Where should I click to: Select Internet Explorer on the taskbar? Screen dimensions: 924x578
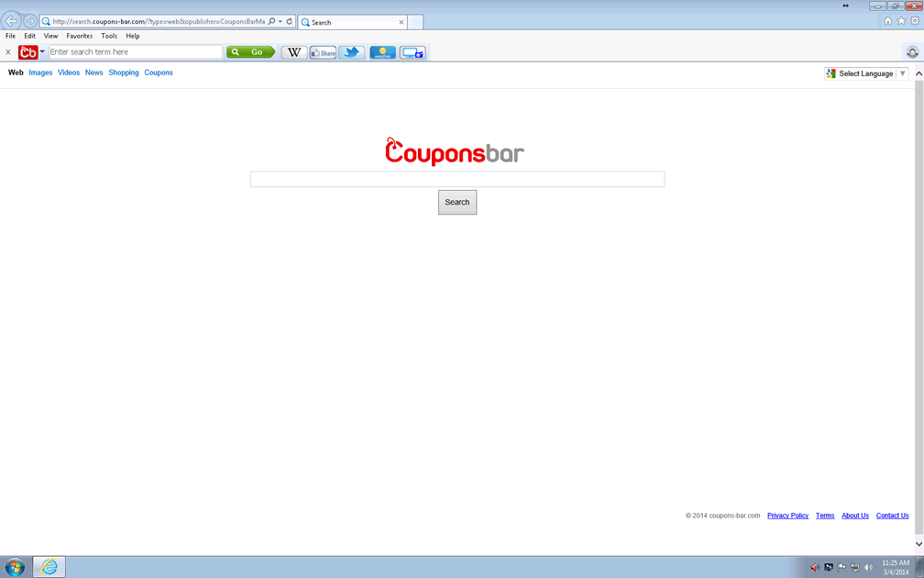[x=48, y=566]
